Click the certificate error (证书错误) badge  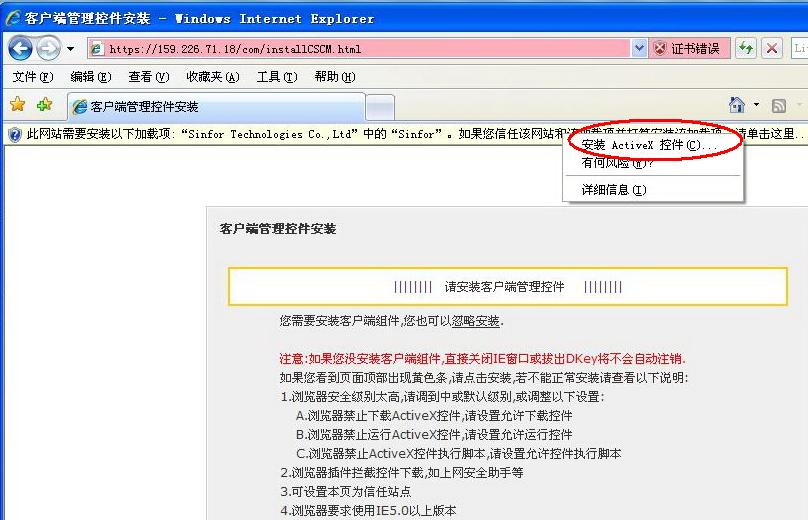click(x=687, y=48)
